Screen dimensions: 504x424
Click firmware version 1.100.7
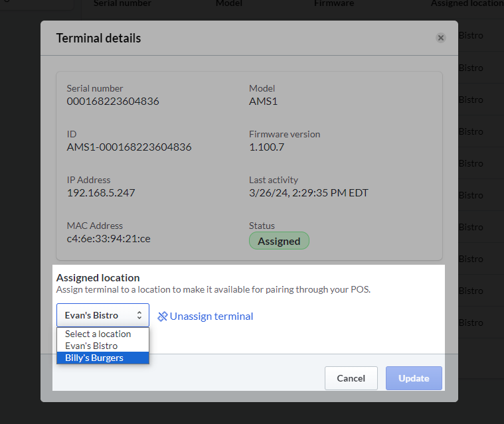point(267,147)
